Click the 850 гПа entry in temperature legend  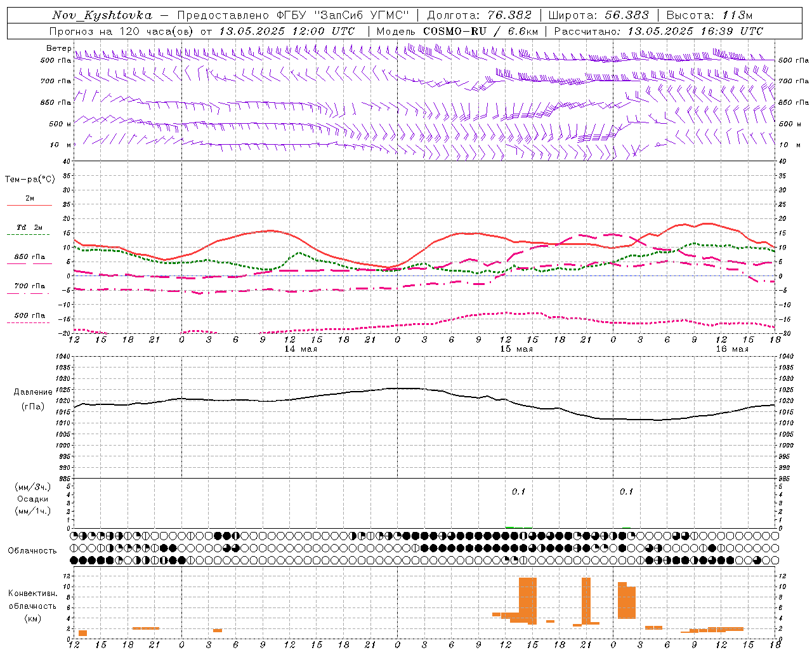point(30,257)
